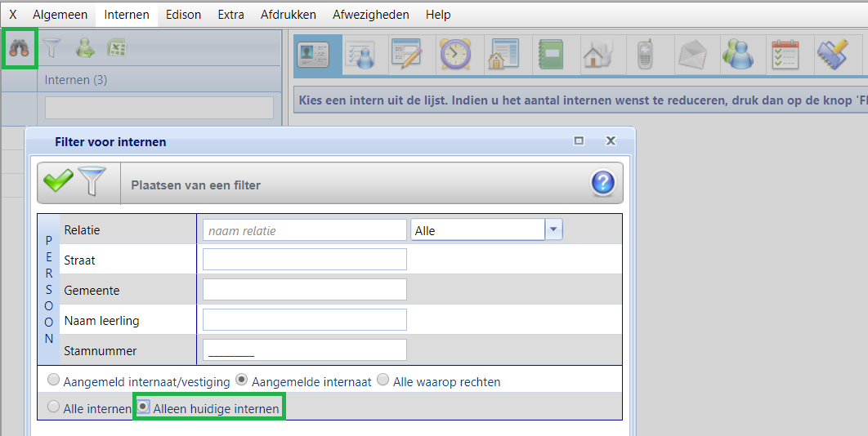Viewport: 868px width, 436px height.
Task: Apply filter with green checkmark button
Action: [x=58, y=183]
